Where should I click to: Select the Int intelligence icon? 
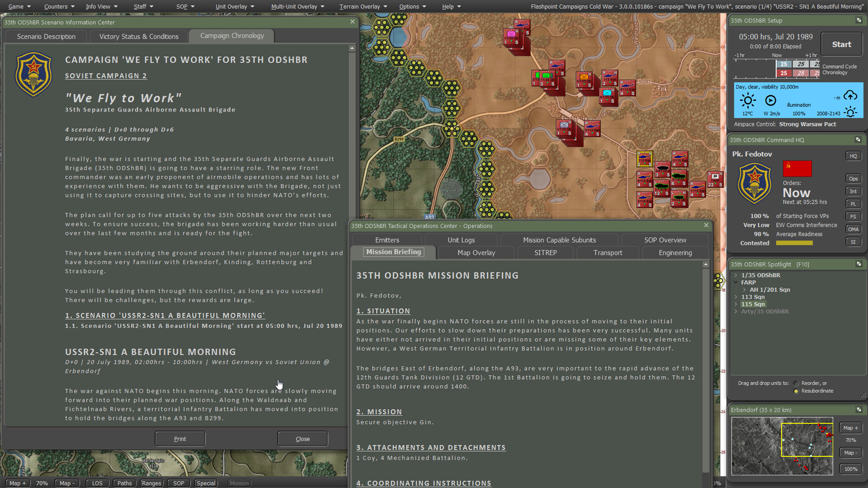click(853, 191)
